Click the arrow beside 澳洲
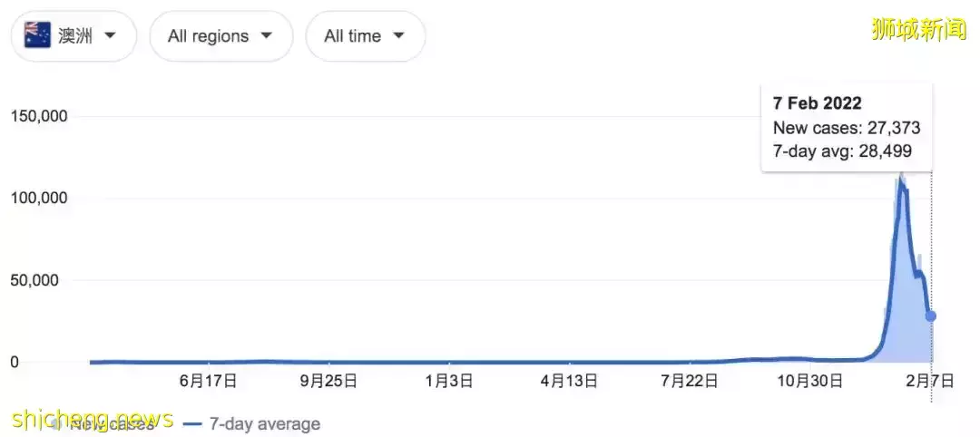 [x=110, y=35]
